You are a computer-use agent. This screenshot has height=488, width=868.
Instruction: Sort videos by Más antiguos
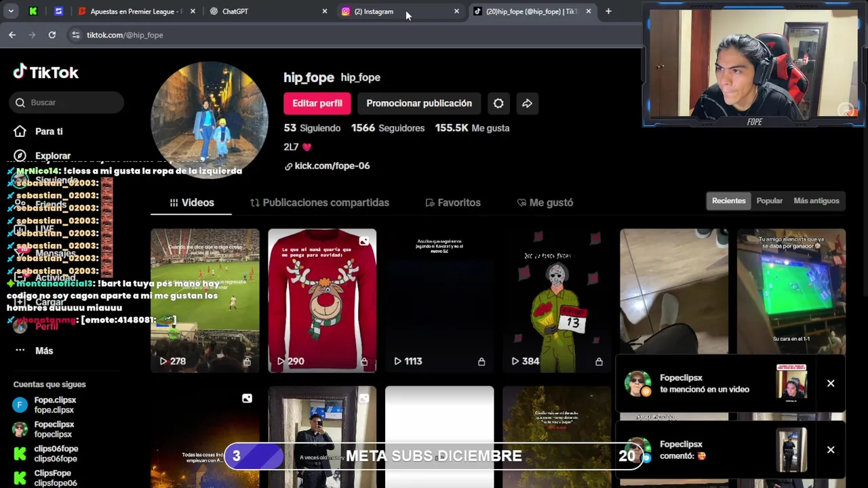[816, 201]
